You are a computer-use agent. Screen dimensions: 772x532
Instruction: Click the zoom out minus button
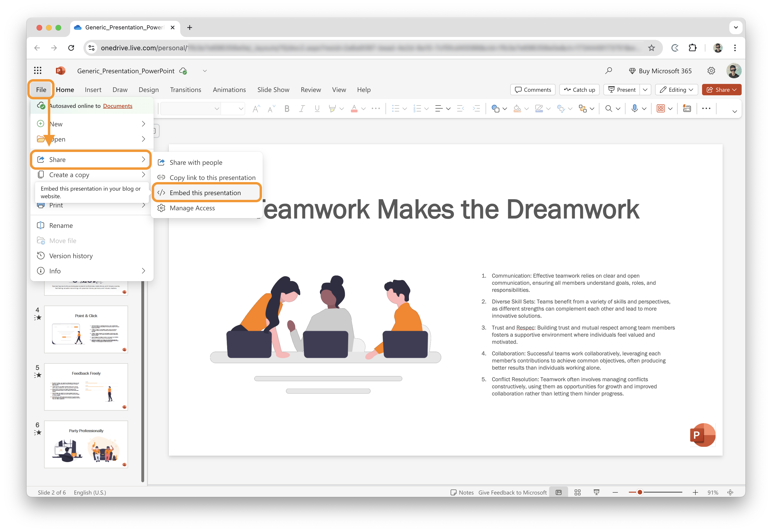coord(615,493)
